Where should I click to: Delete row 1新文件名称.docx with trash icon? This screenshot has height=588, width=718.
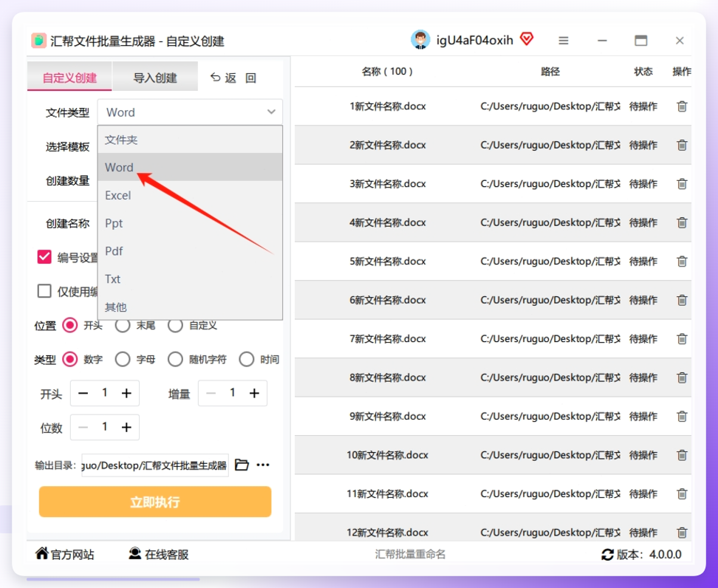pyautogui.click(x=682, y=106)
